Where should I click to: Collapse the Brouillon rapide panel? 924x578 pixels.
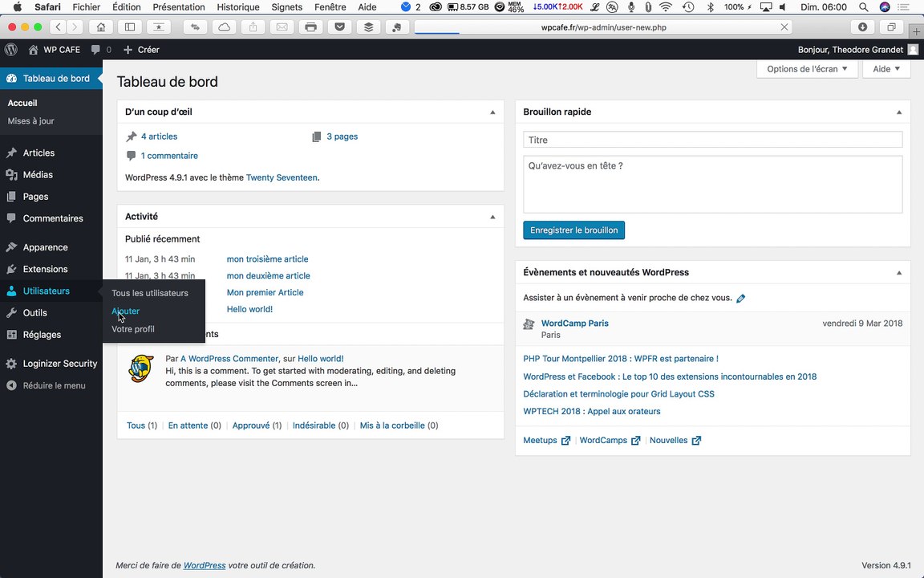point(899,112)
